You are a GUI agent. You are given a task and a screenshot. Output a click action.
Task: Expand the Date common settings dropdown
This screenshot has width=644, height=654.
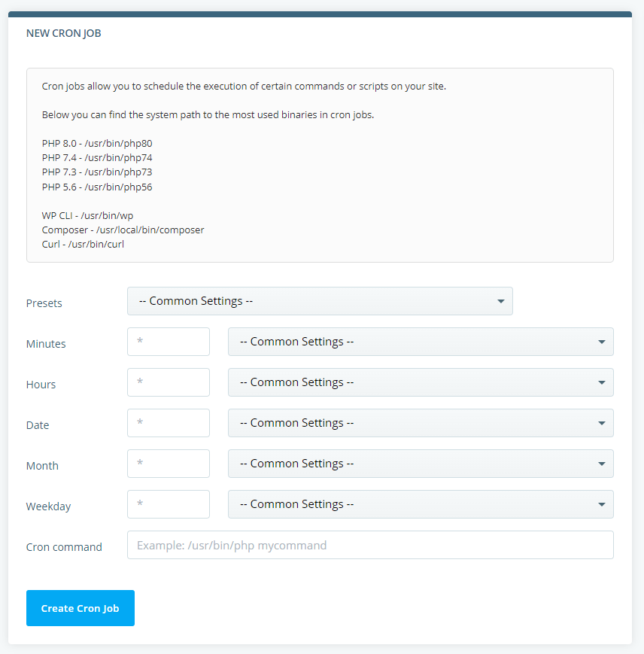pos(421,423)
